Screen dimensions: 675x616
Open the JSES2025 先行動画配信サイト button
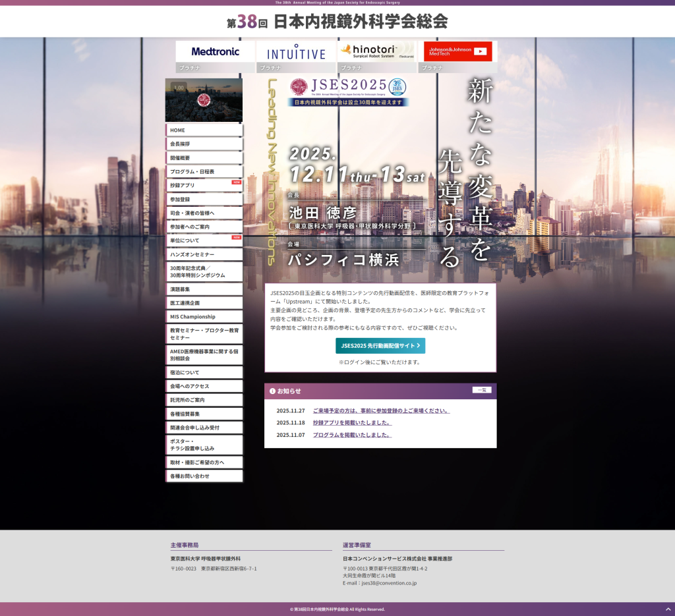click(380, 345)
